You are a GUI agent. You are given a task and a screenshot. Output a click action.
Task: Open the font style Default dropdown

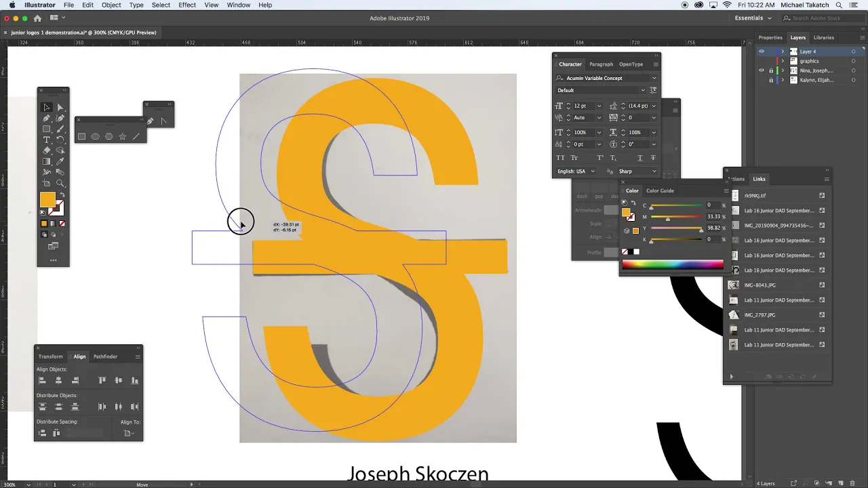coord(643,90)
